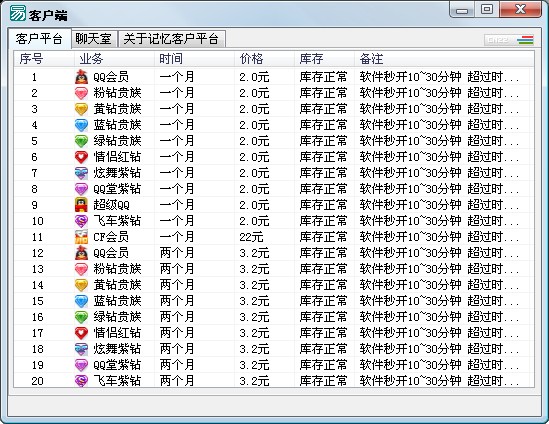
Task: Click the purple diamond icon in row 19
Action: click(81, 365)
